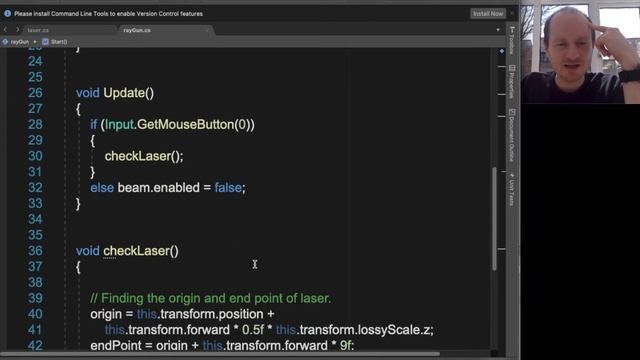
Task: Open the document tabs overflow dropdown
Action: [498, 30]
